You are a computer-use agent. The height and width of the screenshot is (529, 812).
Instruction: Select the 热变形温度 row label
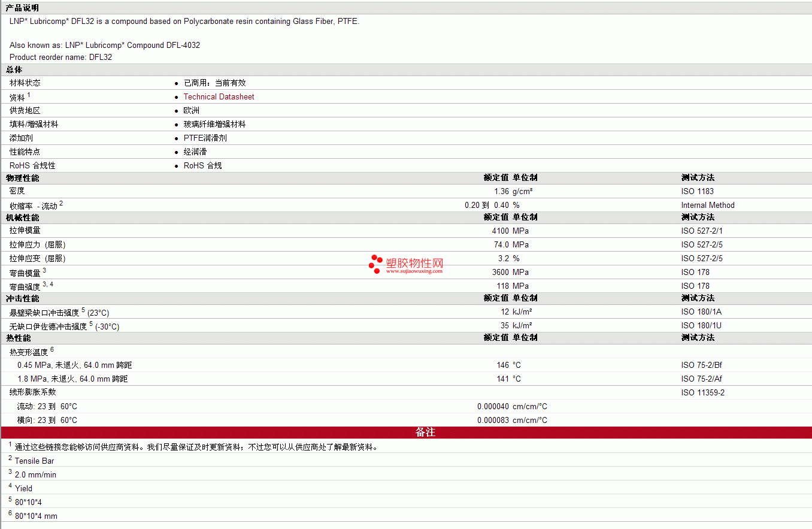pos(32,352)
